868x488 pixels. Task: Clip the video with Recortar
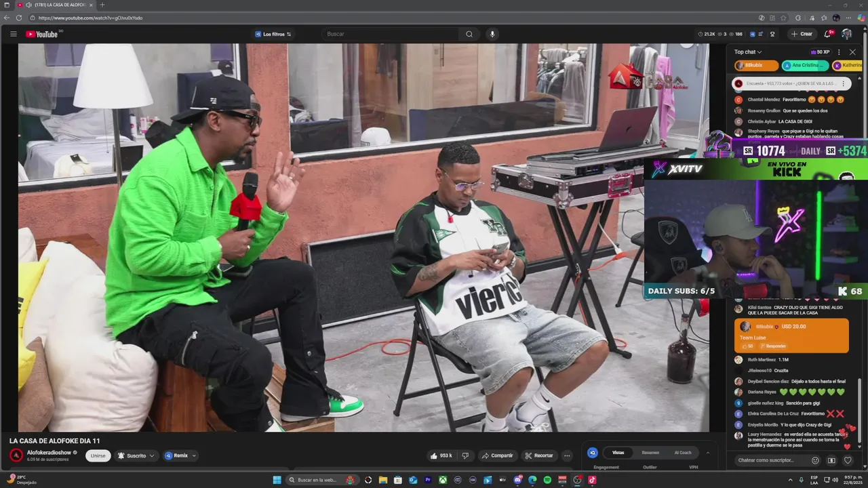click(x=539, y=455)
